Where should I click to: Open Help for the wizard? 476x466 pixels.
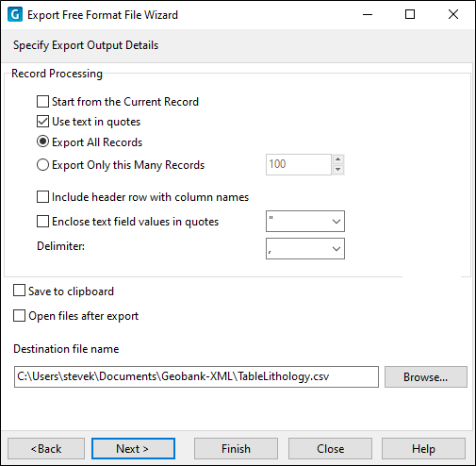423,449
